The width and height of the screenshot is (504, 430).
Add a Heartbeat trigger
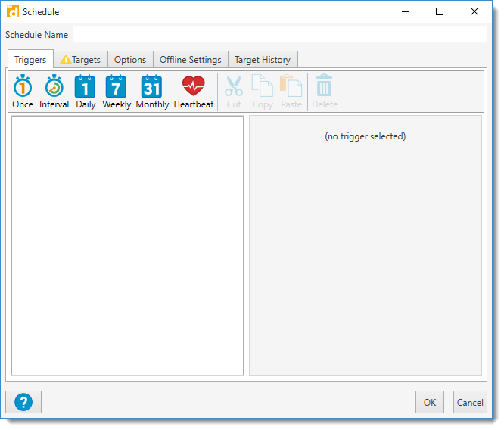(x=194, y=92)
